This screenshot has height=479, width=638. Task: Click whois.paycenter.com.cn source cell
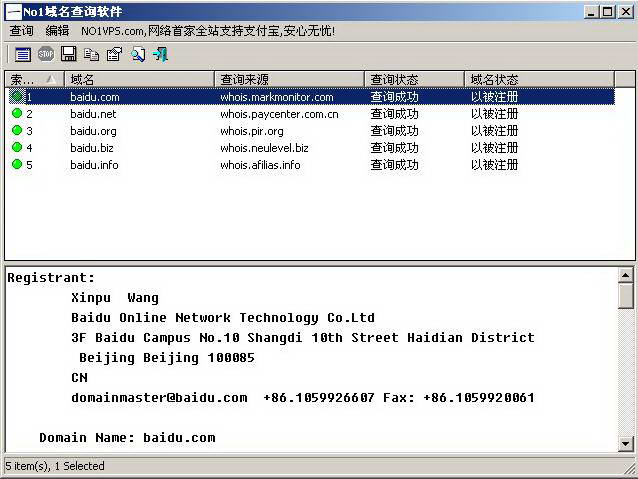[279, 114]
